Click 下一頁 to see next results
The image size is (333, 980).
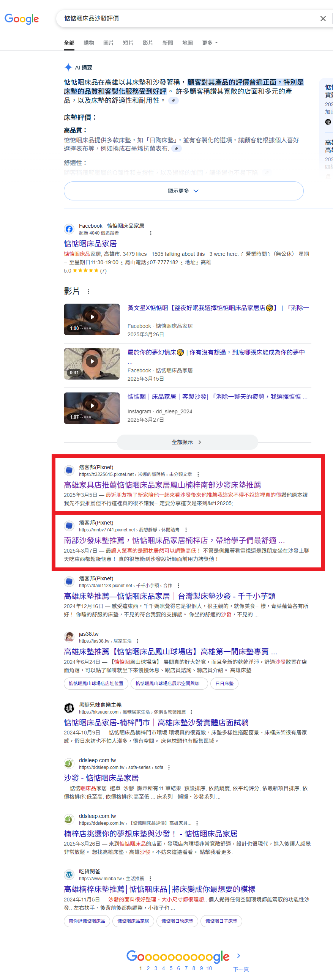pyautogui.click(x=240, y=969)
